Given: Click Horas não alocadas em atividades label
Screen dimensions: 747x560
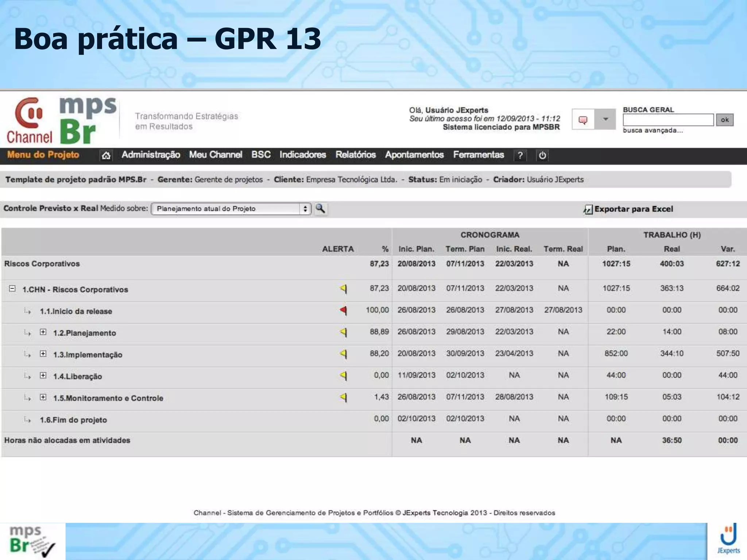Looking at the screenshot, I should point(67,440).
